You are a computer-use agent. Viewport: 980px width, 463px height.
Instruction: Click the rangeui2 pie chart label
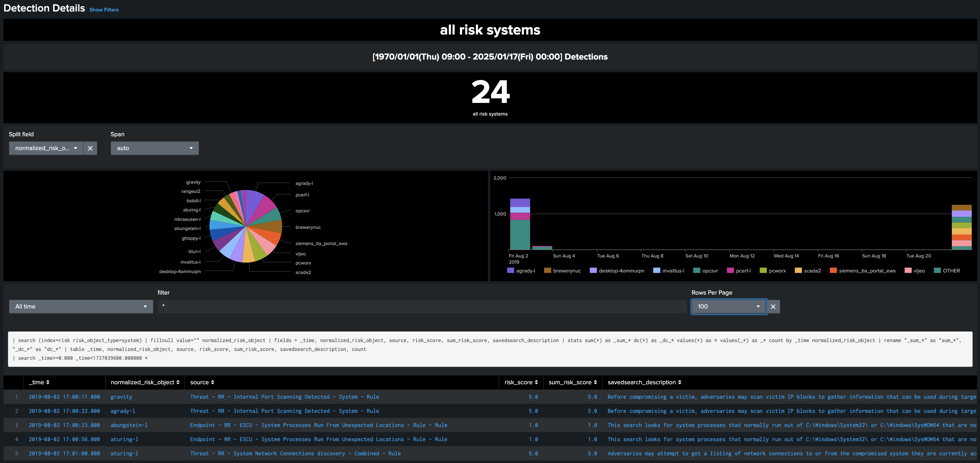coord(191,191)
